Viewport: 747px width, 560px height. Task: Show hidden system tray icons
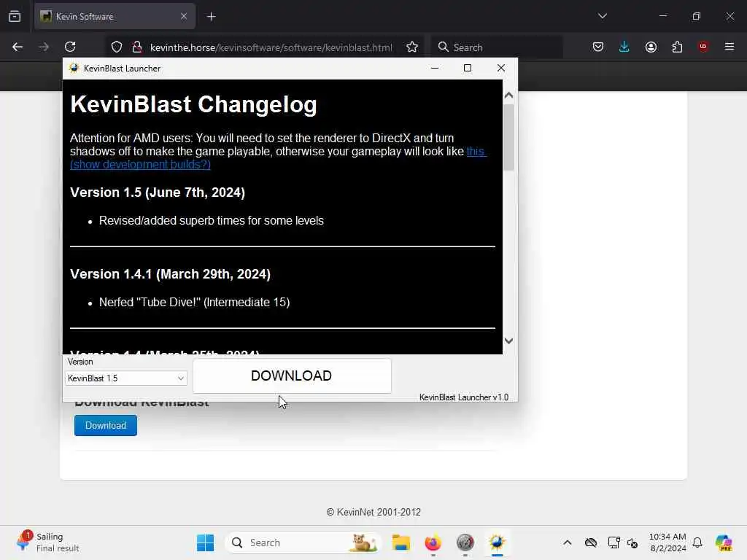click(x=567, y=542)
